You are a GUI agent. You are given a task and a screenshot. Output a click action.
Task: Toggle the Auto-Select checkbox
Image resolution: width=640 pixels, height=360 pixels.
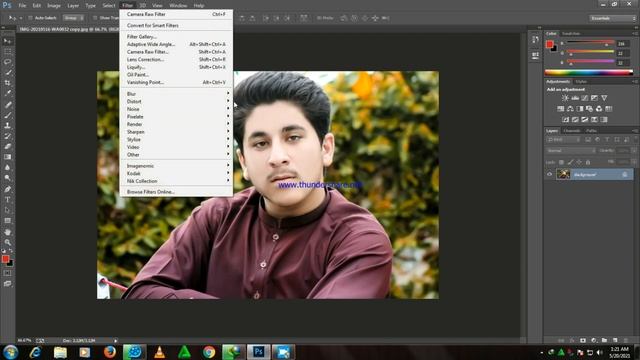[x=30, y=18]
